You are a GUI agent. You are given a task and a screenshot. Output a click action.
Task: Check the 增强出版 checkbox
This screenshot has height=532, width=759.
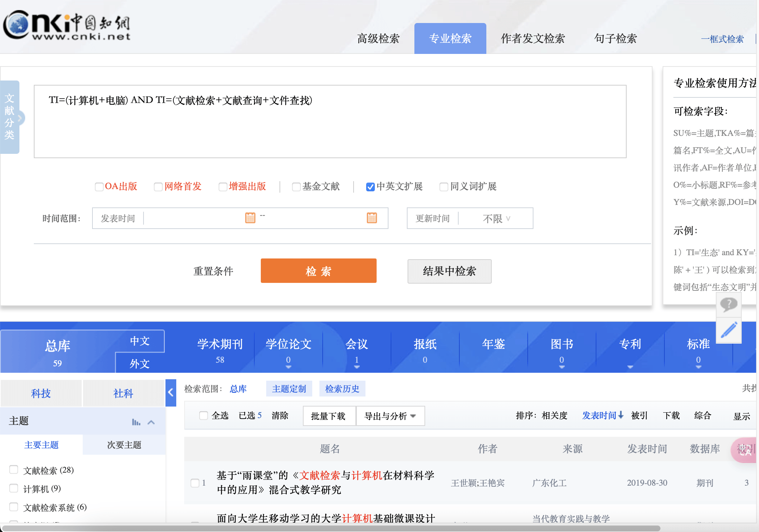(223, 187)
